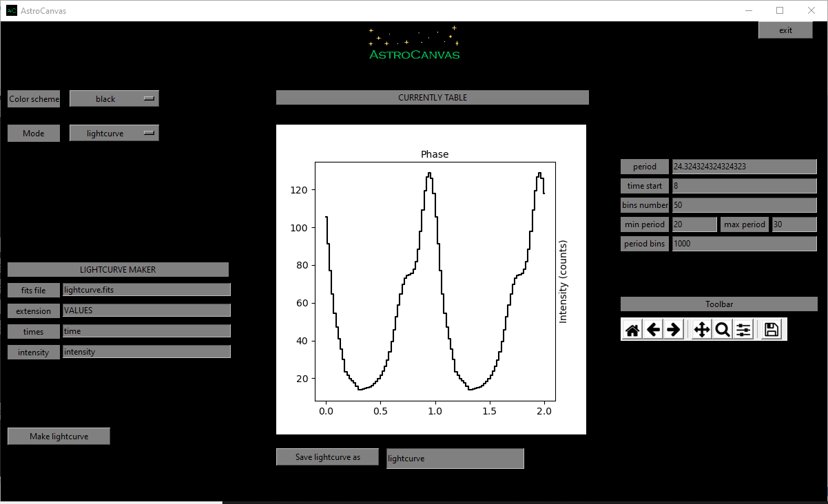The image size is (828, 504).
Task: Focus the bins number field showing 50
Action: pos(744,204)
